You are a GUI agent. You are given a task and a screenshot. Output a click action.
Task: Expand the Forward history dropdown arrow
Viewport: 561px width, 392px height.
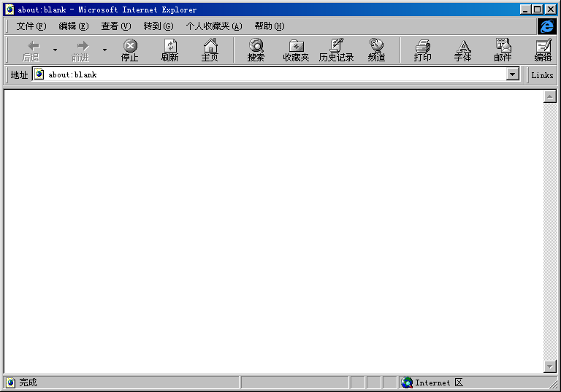[x=105, y=50]
